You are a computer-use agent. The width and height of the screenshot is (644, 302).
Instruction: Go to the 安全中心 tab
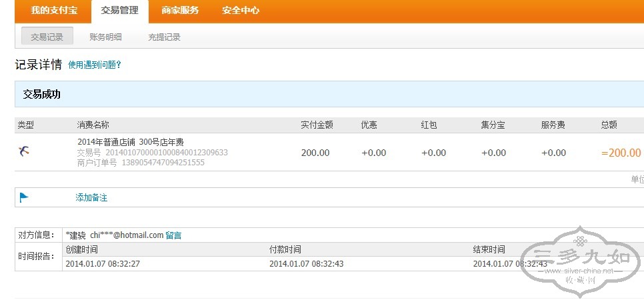click(241, 11)
